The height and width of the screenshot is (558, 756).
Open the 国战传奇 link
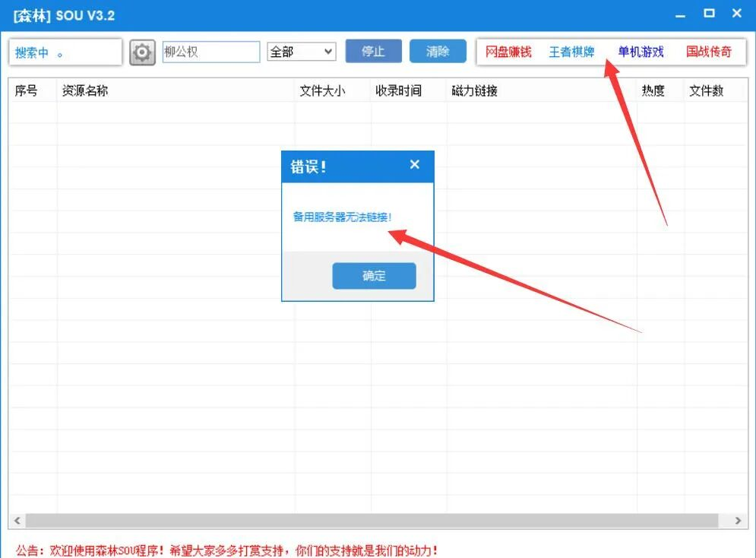[x=710, y=51]
